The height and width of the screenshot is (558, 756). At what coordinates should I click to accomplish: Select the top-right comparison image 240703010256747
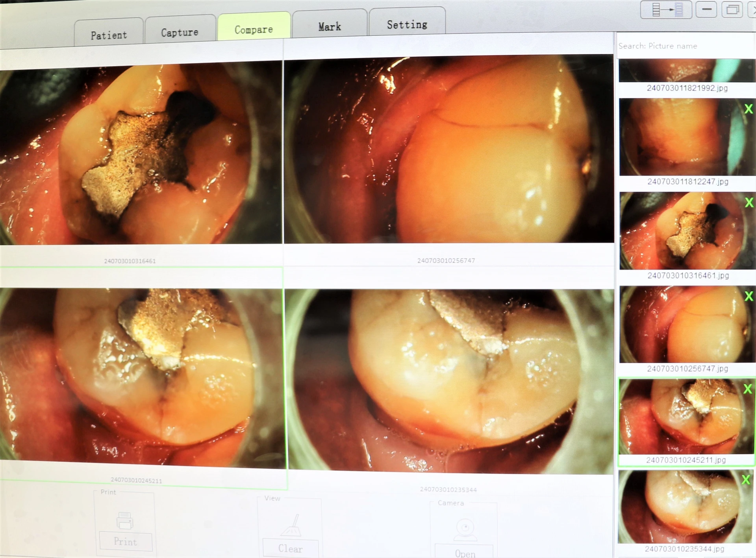448,150
